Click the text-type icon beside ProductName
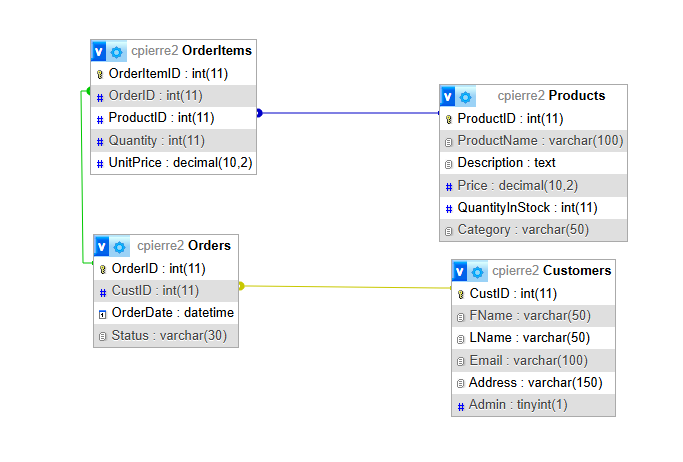683x462 pixels. point(449,142)
